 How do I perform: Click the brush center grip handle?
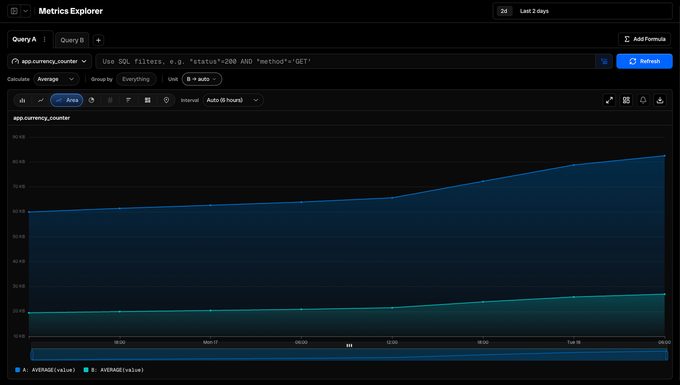pyautogui.click(x=349, y=346)
